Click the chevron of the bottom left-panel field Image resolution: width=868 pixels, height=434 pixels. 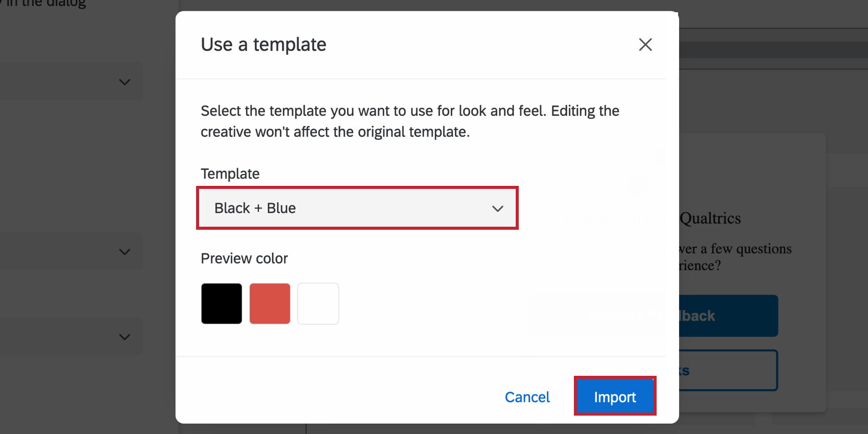(124, 337)
